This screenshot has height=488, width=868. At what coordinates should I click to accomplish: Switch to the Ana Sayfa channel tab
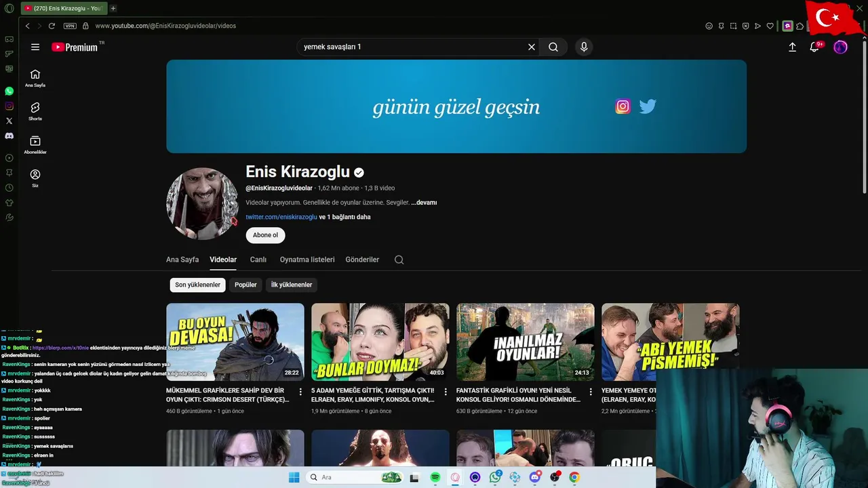tap(182, 260)
